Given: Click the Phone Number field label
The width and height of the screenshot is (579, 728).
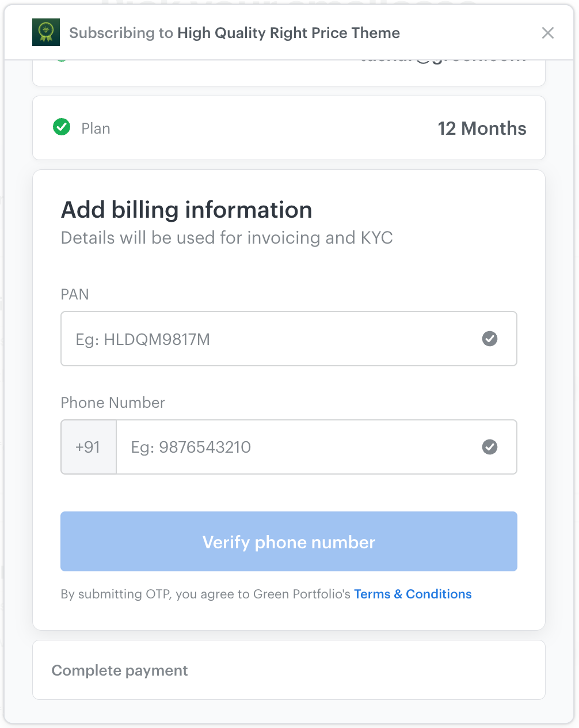Looking at the screenshot, I should click(x=113, y=403).
